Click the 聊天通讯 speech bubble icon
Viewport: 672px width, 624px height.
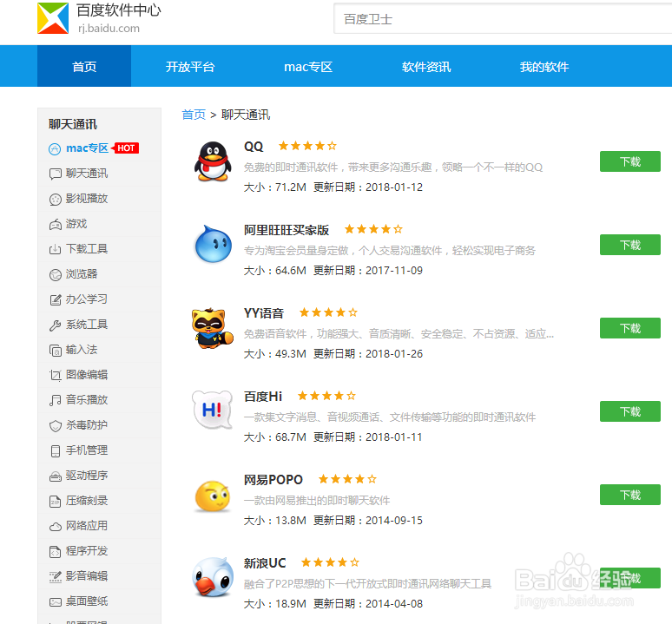click(56, 174)
